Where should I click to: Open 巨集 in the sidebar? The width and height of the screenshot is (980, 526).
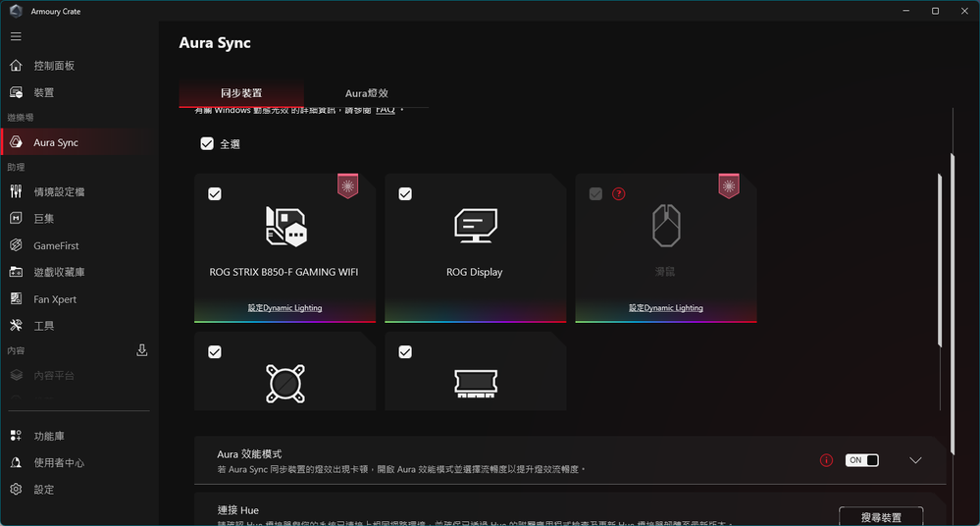coord(44,218)
